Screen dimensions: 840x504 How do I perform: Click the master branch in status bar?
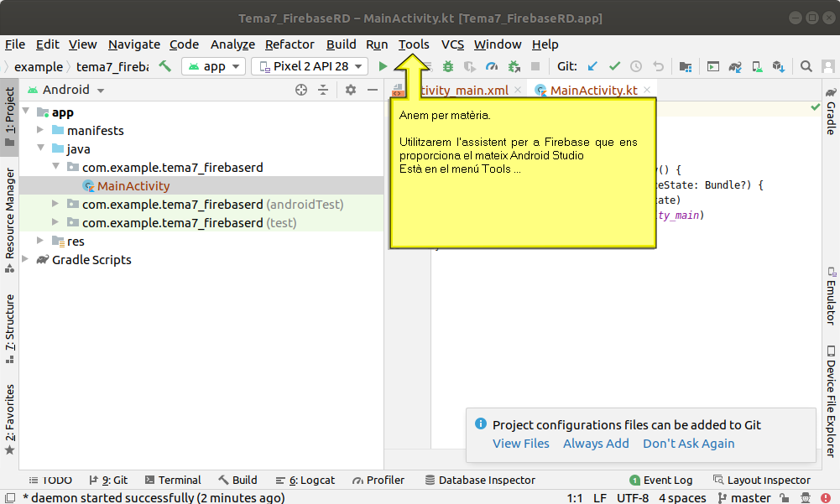click(x=744, y=498)
